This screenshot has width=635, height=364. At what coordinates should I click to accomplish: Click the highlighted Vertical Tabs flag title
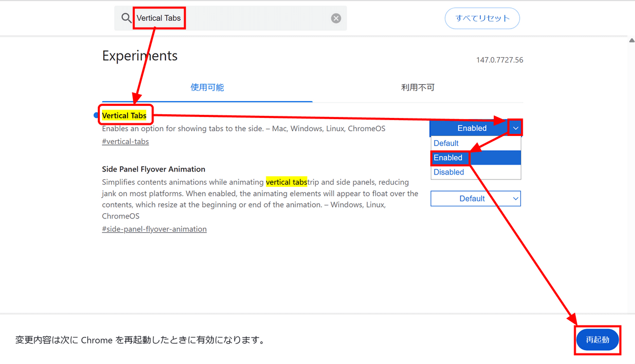click(x=124, y=115)
